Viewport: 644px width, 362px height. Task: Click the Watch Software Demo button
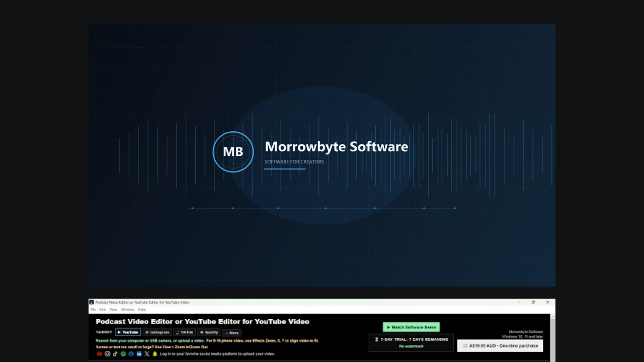(x=411, y=327)
